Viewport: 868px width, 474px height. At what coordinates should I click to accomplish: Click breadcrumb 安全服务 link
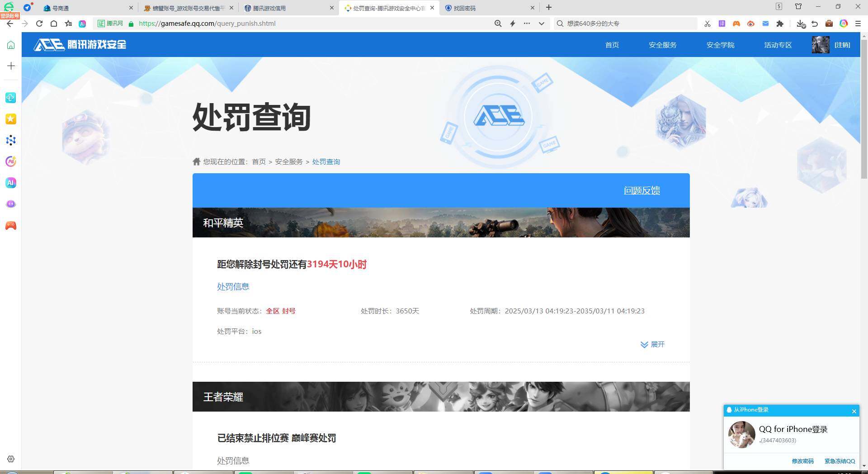pos(289,162)
